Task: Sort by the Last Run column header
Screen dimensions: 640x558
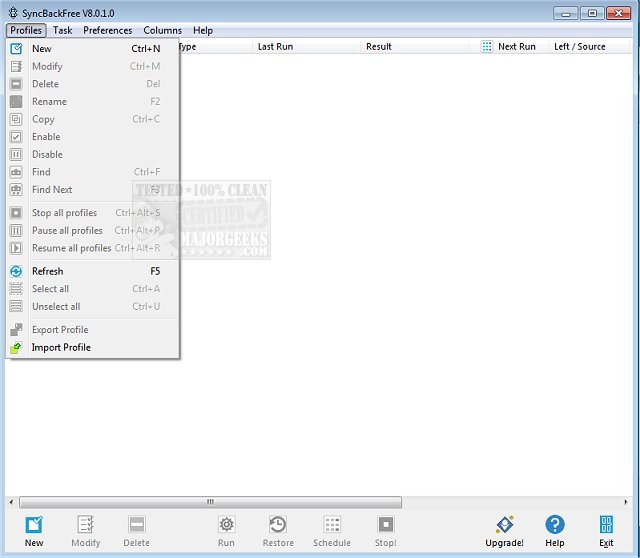Action: tap(274, 47)
